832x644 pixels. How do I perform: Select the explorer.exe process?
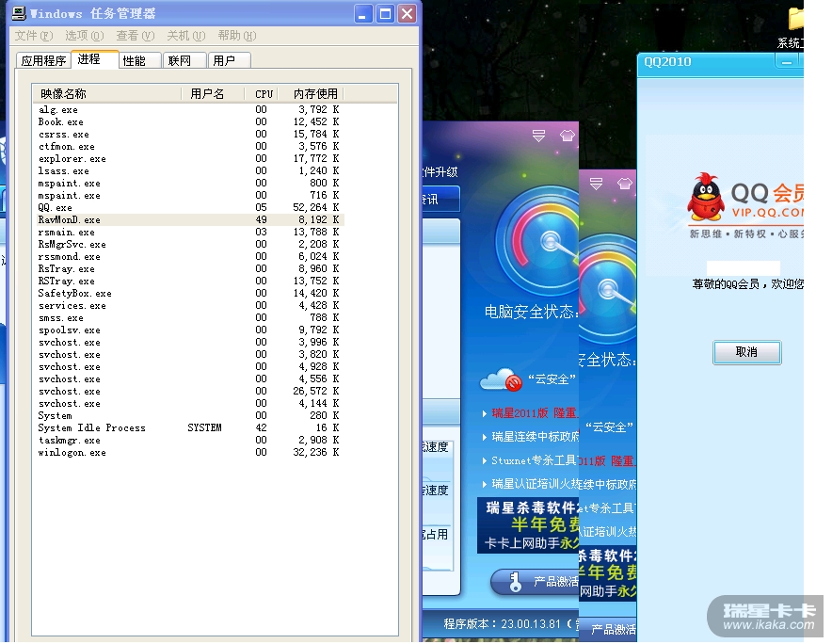tap(189, 159)
